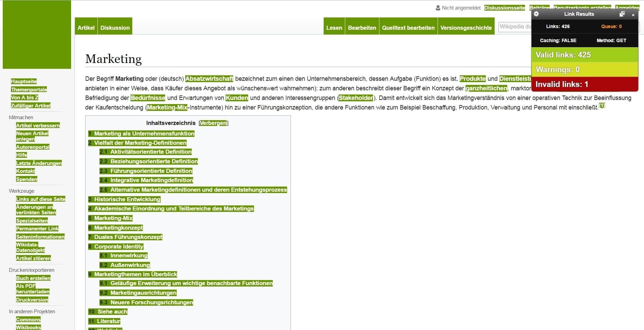Jump to 3 Historische Entwicklung
This screenshot has height=330, width=644.
124,200
